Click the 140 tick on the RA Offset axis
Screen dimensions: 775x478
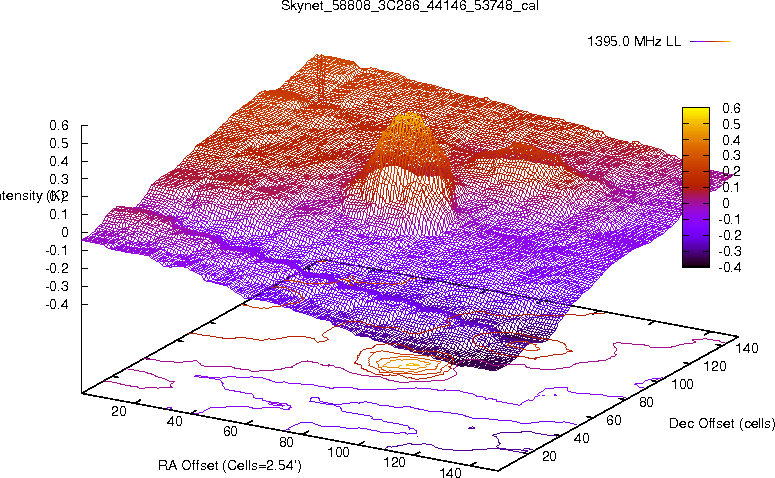pyautogui.click(x=450, y=472)
